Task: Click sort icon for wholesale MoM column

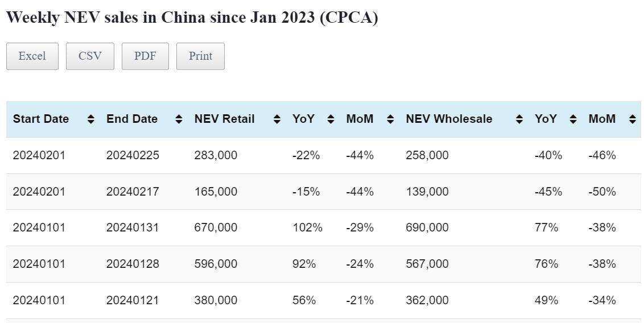Action: point(632,119)
